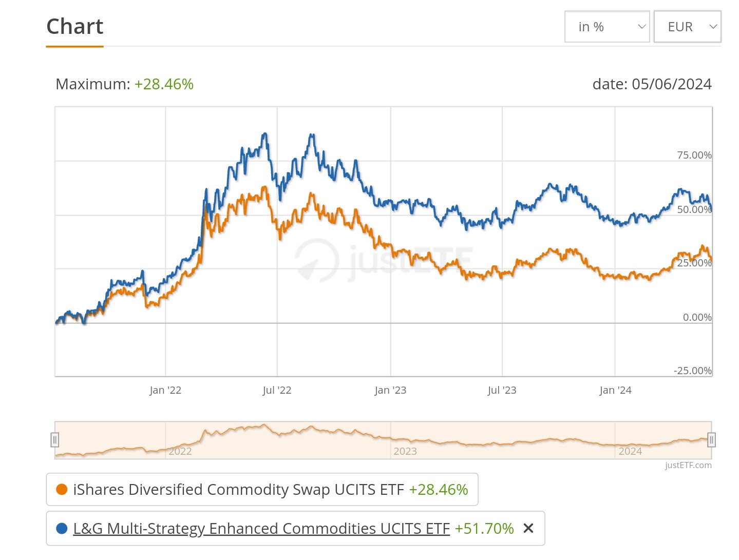Click the 2023 label in the range navigator
Image resolution: width=739 pixels, height=560 pixels.
click(405, 451)
